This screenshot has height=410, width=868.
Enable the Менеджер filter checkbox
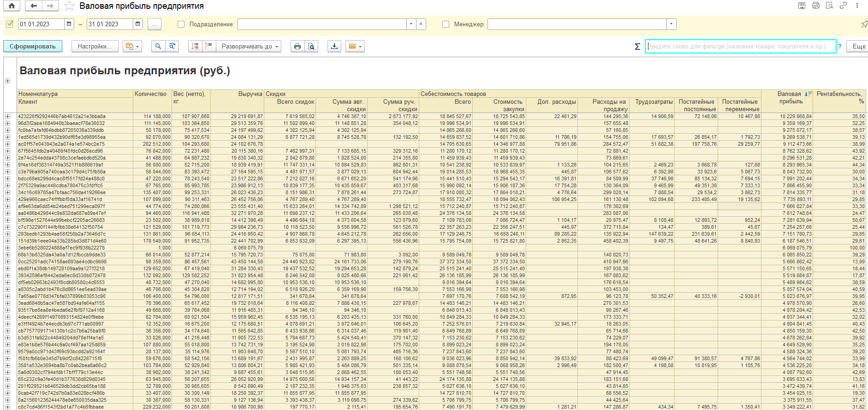click(x=446, y=24)
